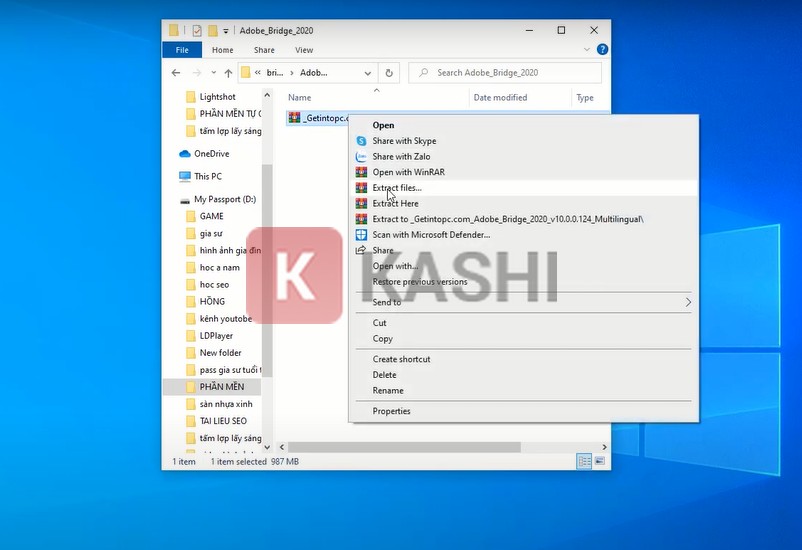The height and width of the screenshot is (550, 802).
Task: Click Share with Zalo
Action: (524, 157)
